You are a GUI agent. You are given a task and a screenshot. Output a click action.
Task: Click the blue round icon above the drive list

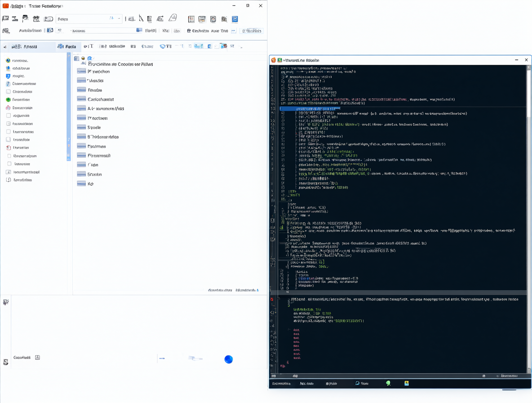90,58
